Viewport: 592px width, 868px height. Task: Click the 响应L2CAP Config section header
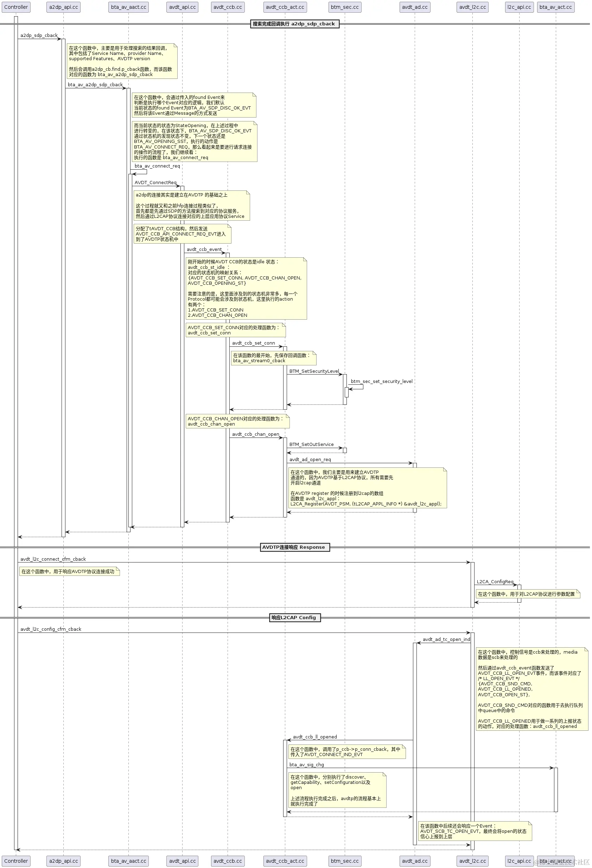pos(294,617)
